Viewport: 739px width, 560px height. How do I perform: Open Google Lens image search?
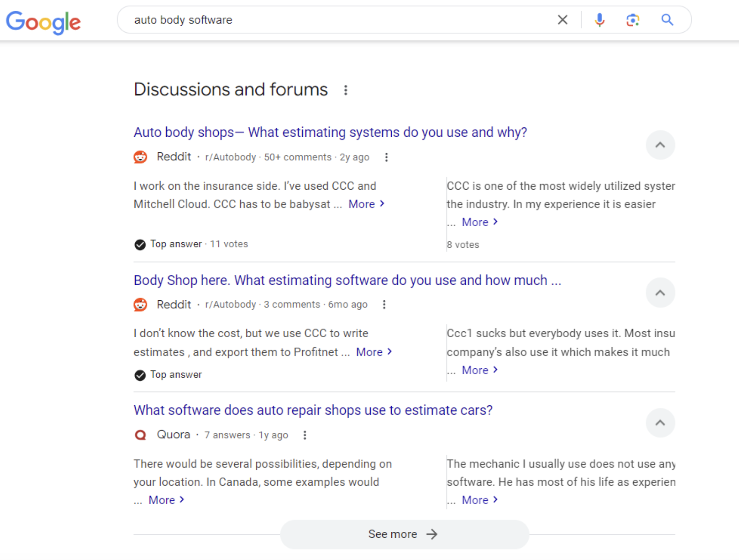click(x=632, y=19)
